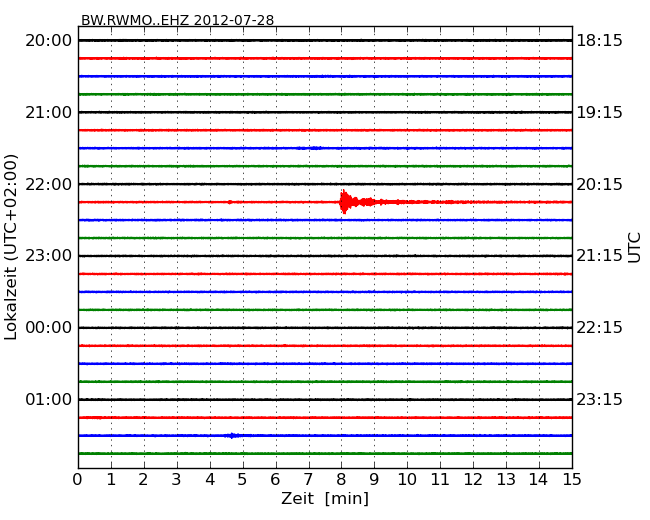This screenshot has height=520, width=650.
Task: Select x-axis tick label 12
Action: tap(473, 480)
